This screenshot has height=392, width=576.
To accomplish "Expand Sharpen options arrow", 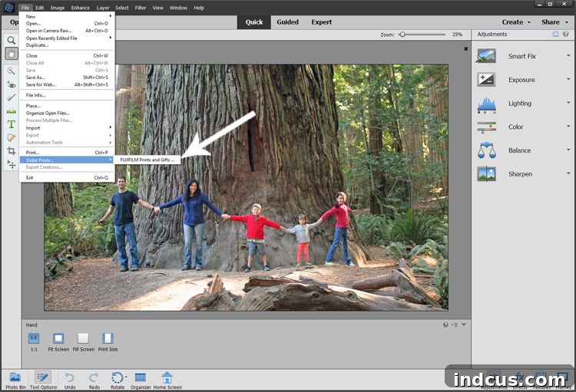I will click(x=568, y=173).
